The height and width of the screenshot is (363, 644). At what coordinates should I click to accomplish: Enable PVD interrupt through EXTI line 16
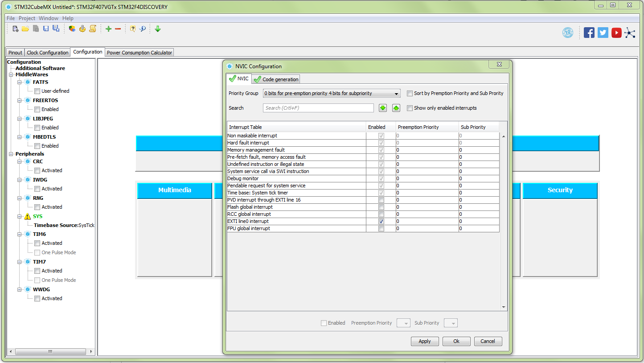381,200
